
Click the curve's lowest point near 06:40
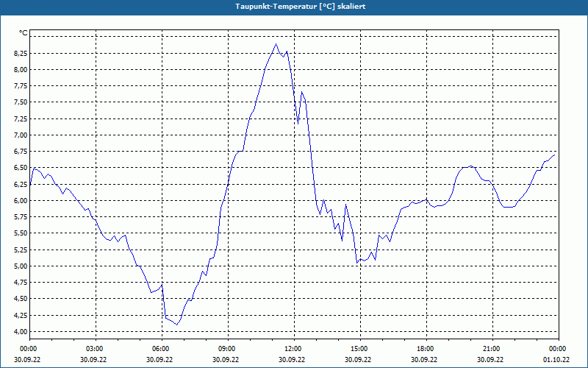click(x=176, y=325)
